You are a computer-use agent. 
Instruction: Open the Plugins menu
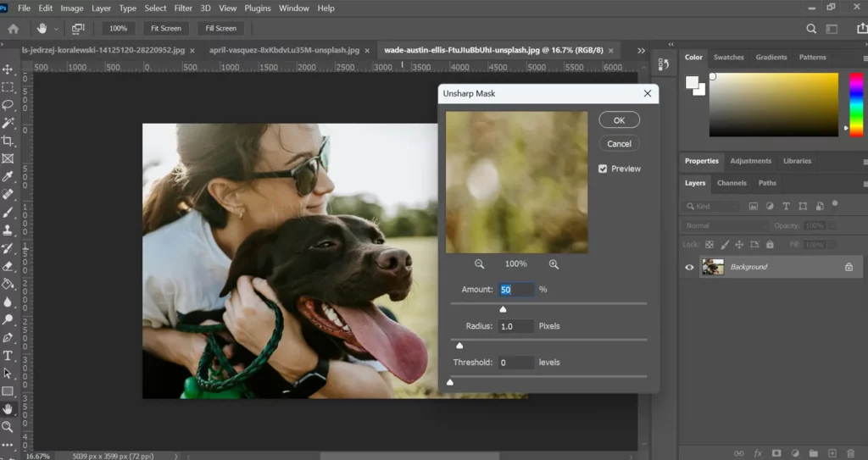tap(258, 8)
